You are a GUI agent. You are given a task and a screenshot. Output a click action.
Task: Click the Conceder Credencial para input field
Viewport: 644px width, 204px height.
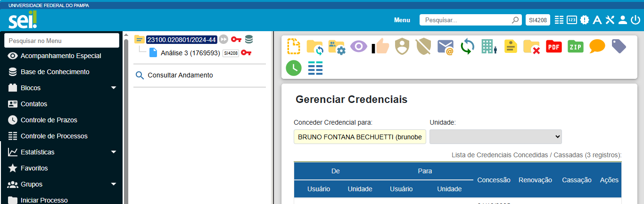coord(360,137)
